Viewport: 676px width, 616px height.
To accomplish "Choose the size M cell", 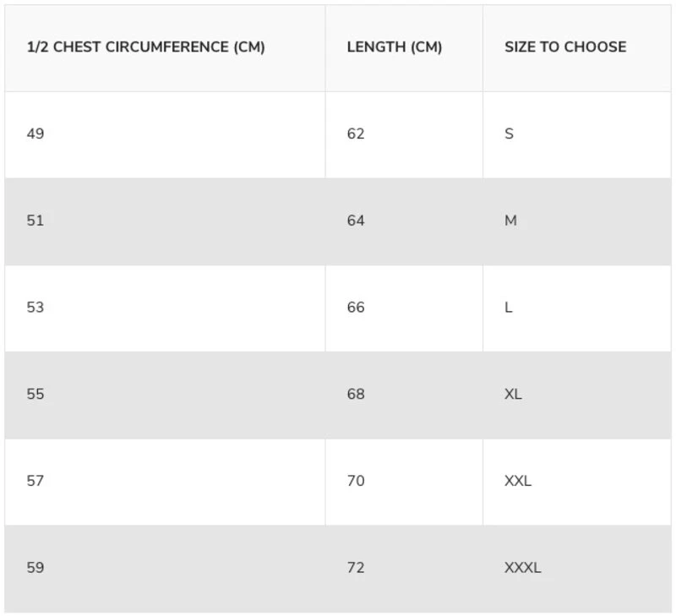I will (510, 221).
